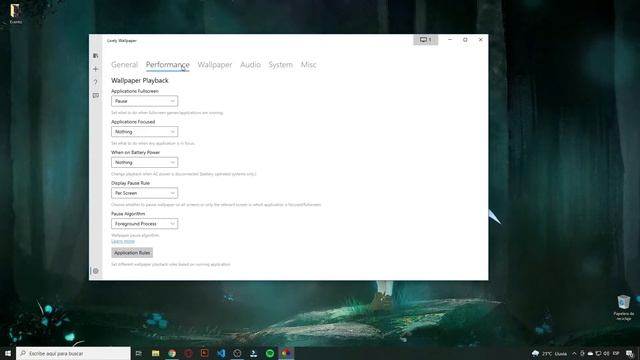Expand the Pause Algorithm dropdown
640x360 pixels.
(x=144, y=224)
